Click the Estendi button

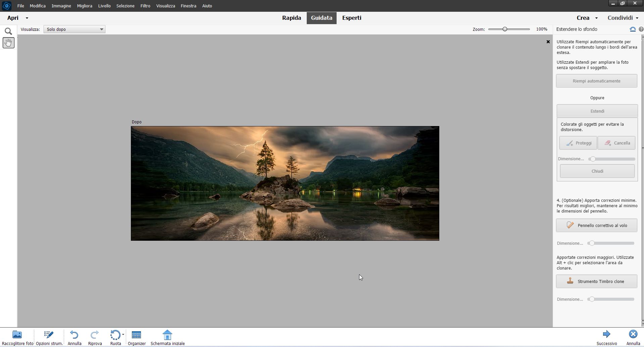click(x=597, y=111)
